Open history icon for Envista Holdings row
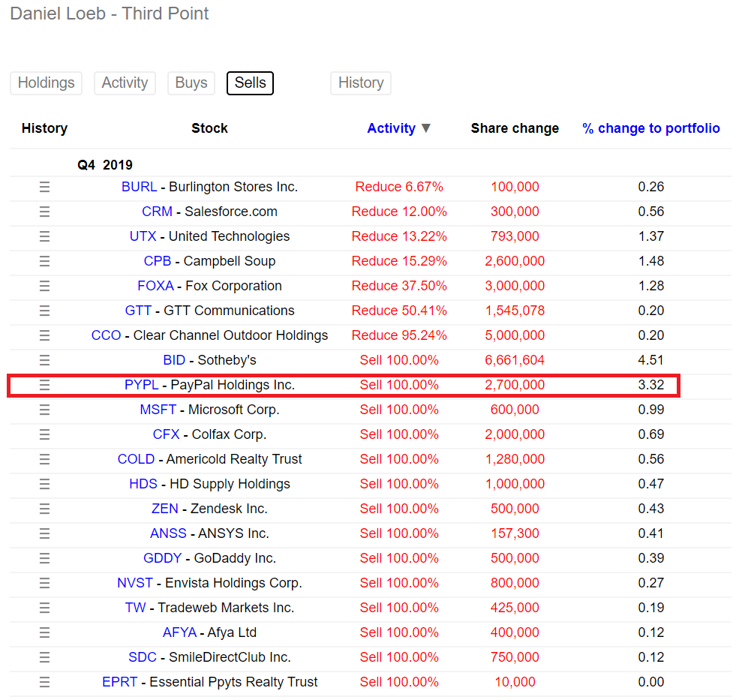The height and width of the screenshot is (700, 742). [44, 583]
